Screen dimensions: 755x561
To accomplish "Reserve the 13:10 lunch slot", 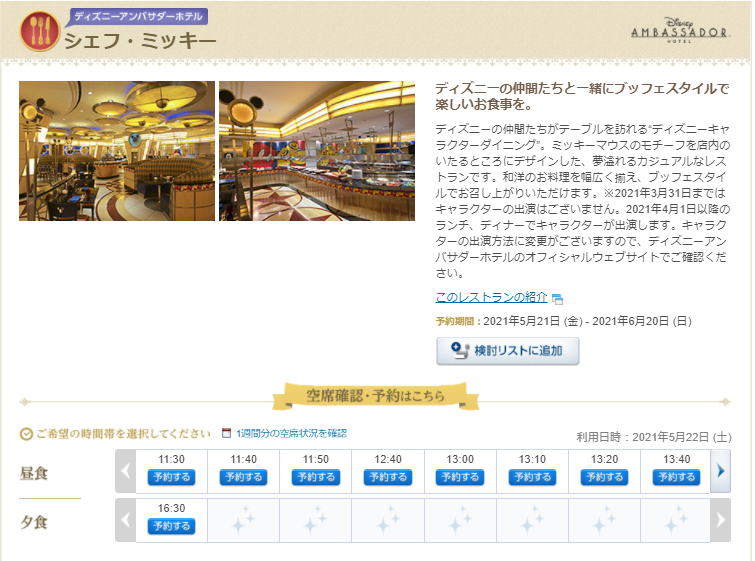I will (533, 477).
